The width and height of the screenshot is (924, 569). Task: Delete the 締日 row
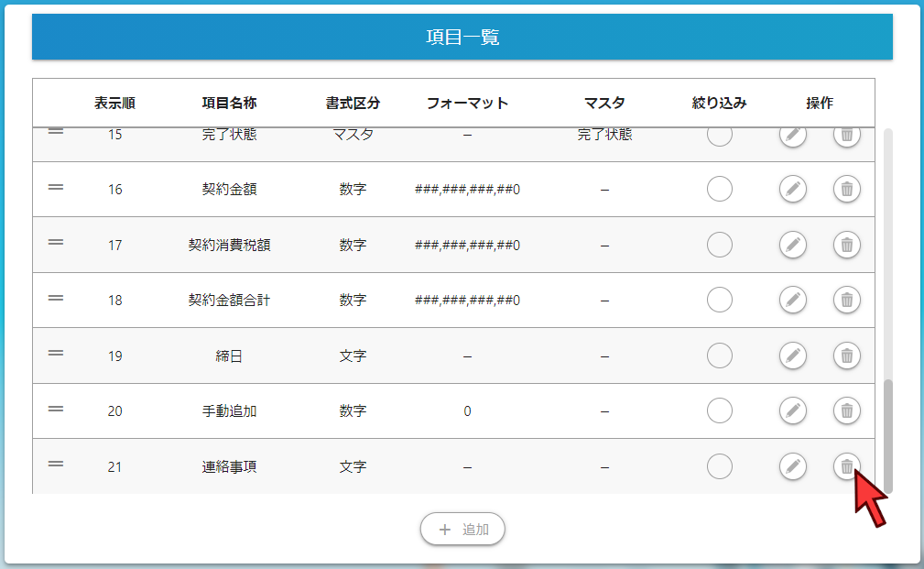tap(846, 356)
